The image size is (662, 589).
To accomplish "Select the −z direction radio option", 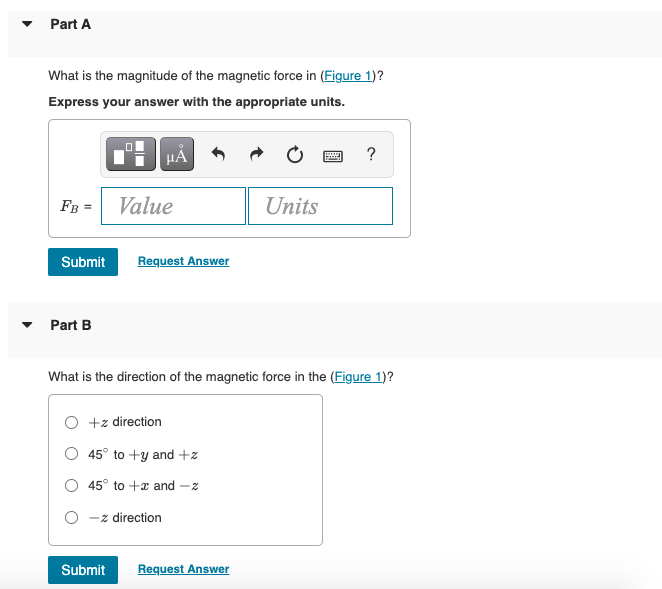I will click(71, 517).
